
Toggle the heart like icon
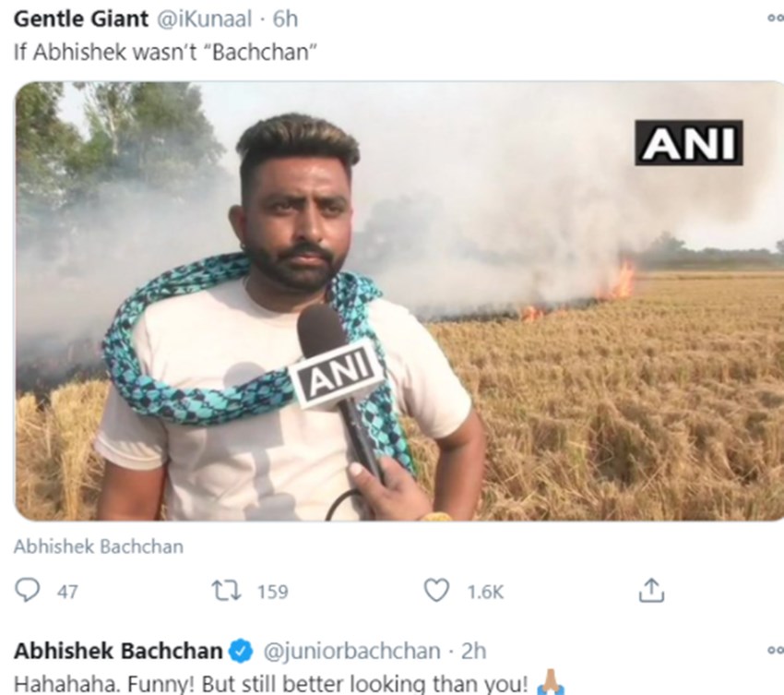click(x=436, y=591)
